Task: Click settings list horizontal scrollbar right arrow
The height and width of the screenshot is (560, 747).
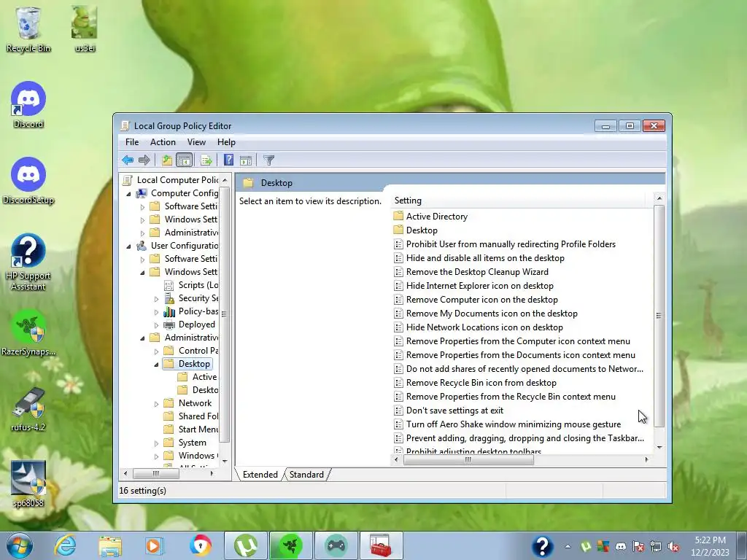Action: 646,459
